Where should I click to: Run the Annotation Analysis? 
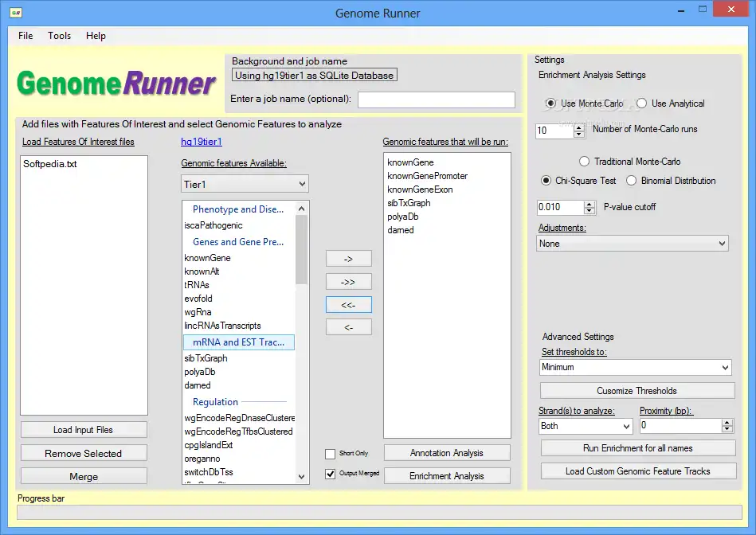[447, 453]
